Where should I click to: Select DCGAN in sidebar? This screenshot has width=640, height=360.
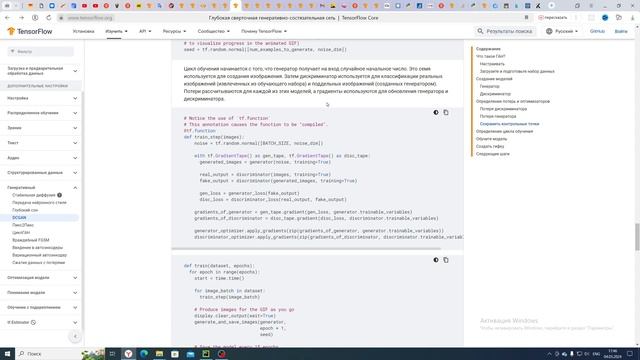(x=19, y=218)
